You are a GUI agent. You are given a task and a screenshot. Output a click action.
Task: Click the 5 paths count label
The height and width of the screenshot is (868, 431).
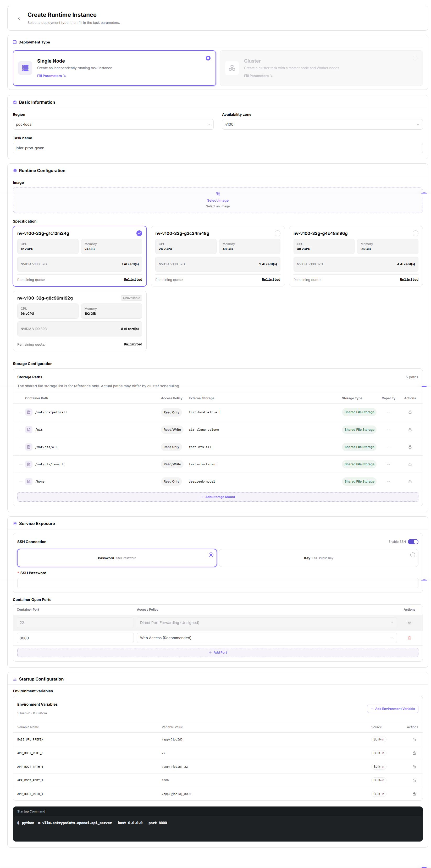(412, 377)
